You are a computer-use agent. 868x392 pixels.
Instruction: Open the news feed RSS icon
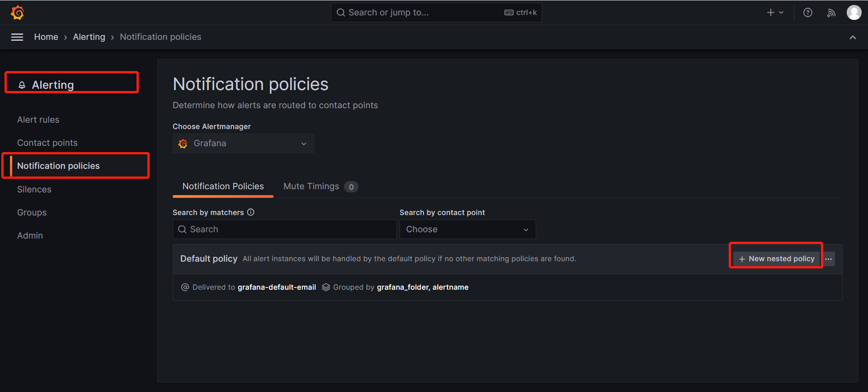click(831, 13)
